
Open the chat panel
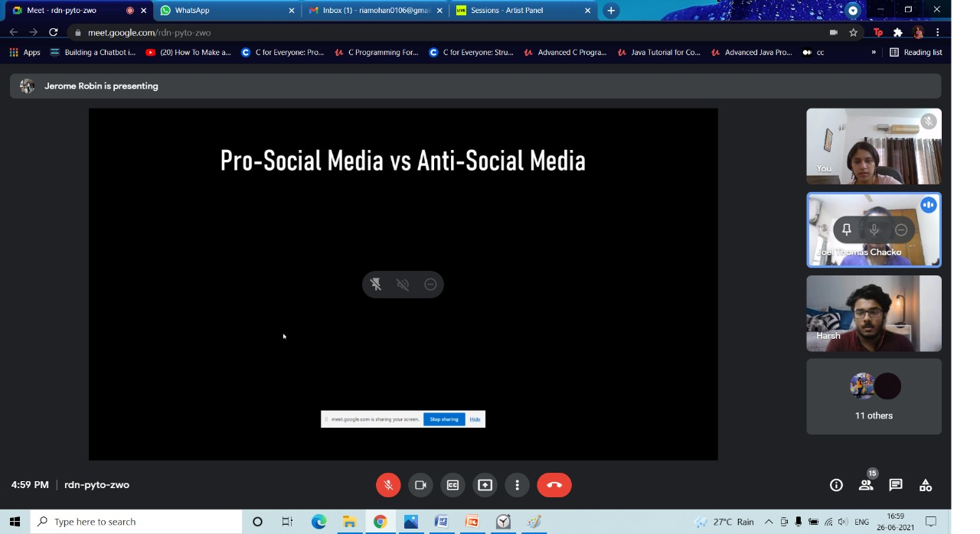(896, 485)
